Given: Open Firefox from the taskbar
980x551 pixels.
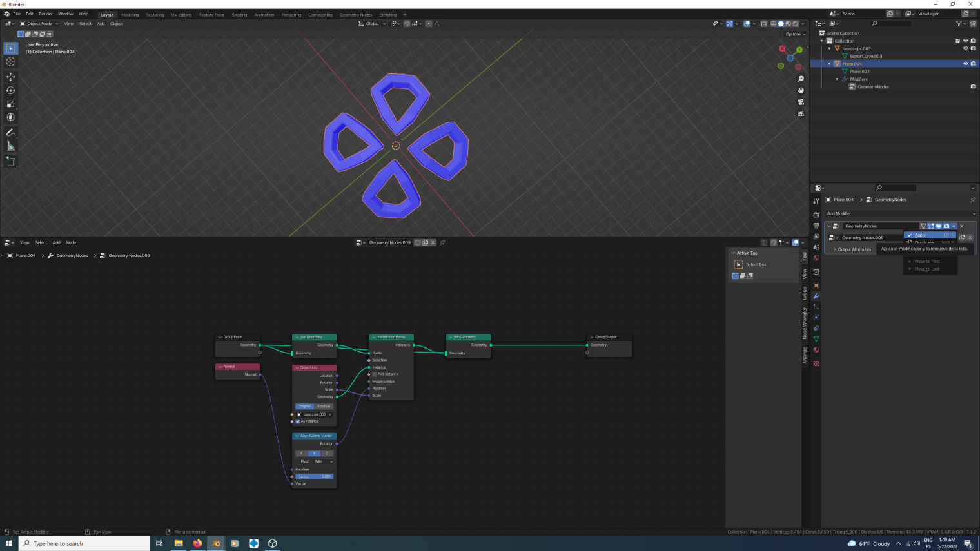Looking at the screenshot, I should (197, 543).
